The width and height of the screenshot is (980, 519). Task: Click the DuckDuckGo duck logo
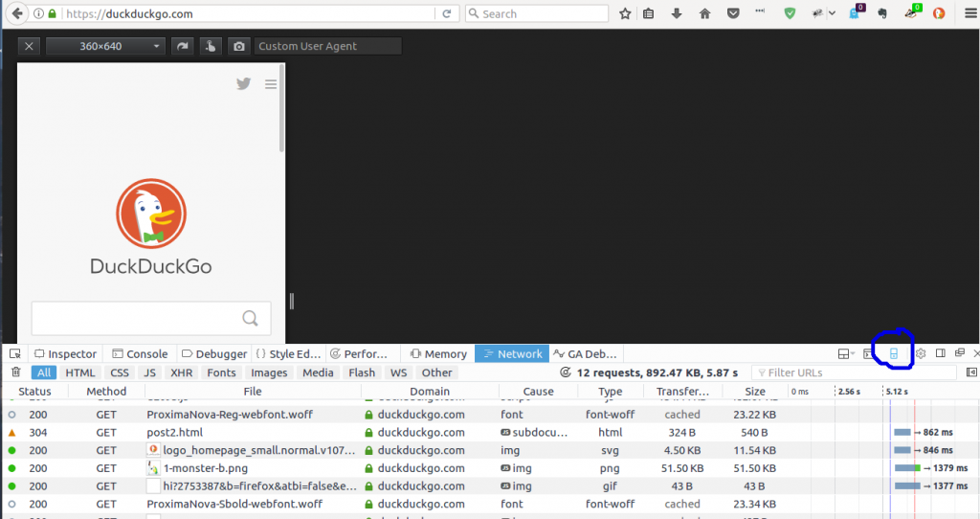(x=151, y=214)
